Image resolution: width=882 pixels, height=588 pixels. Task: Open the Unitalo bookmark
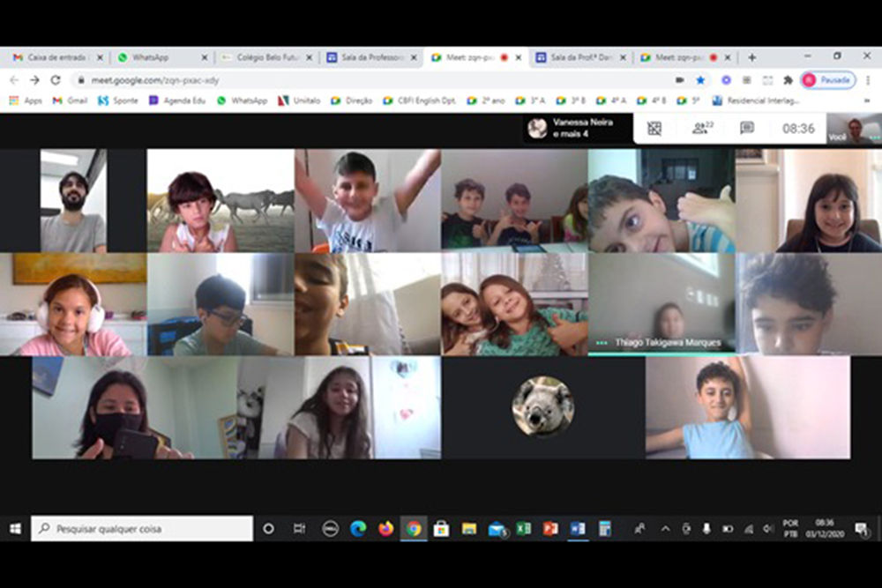point(299,100)
